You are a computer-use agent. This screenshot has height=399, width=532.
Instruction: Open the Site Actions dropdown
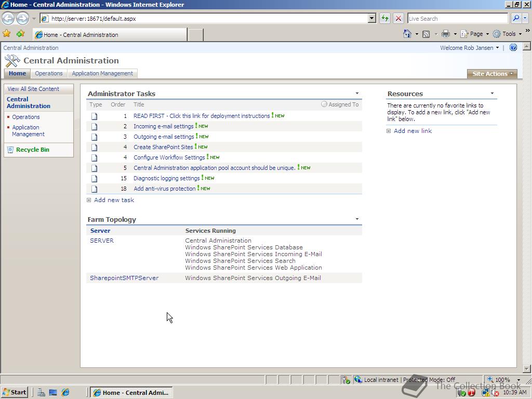pos(493,74)
